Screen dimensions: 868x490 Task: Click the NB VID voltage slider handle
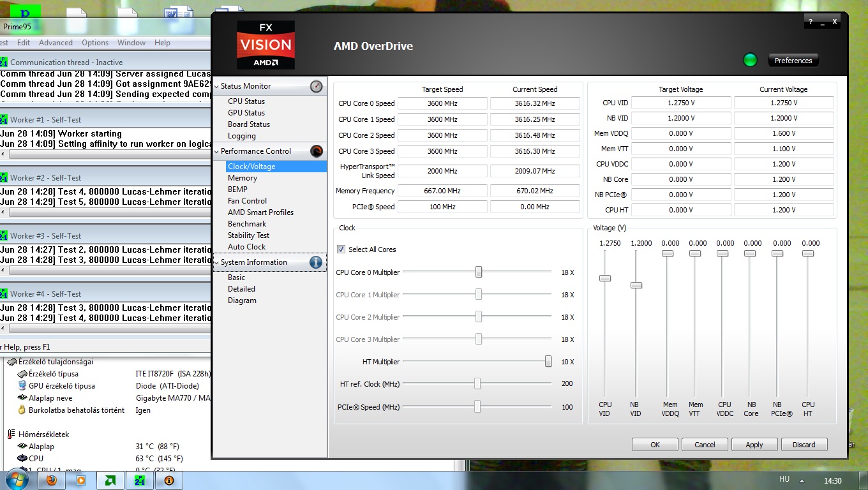pyautogui.click(x=636, y=285)
